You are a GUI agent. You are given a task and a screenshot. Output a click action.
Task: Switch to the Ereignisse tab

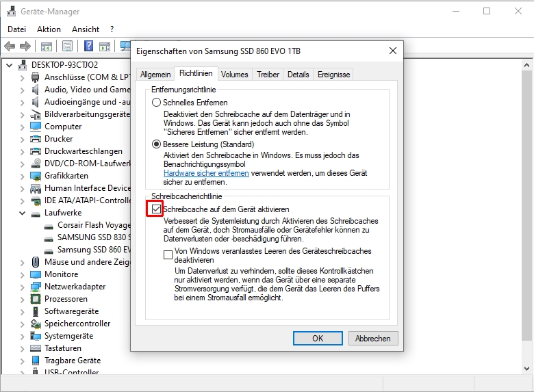333,75
